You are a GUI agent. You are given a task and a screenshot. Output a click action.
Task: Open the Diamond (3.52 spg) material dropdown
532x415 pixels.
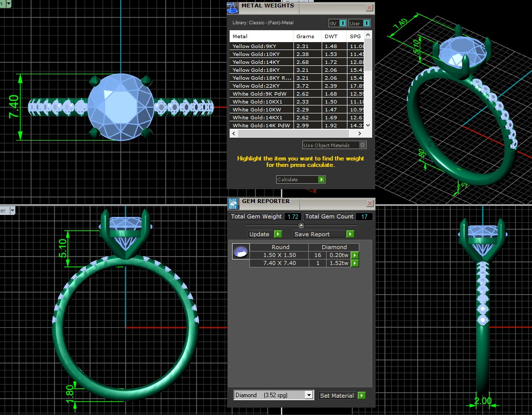click(309, 395)
